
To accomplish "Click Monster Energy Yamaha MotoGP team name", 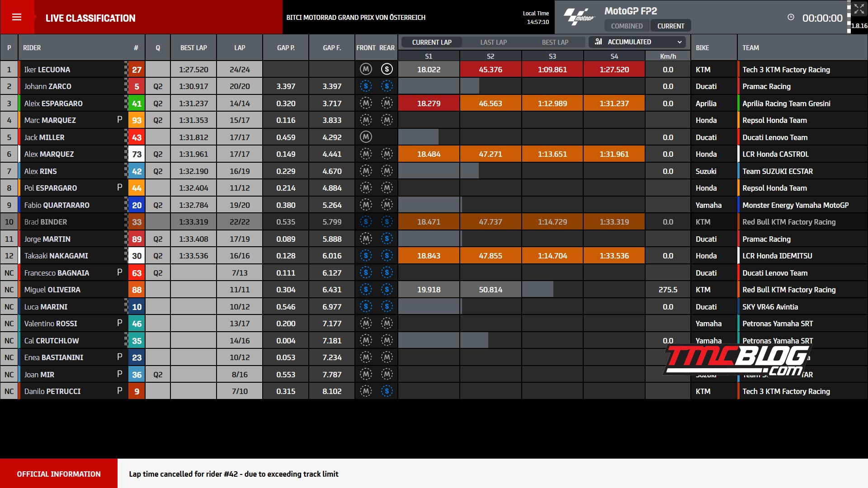I will [795, 205].
